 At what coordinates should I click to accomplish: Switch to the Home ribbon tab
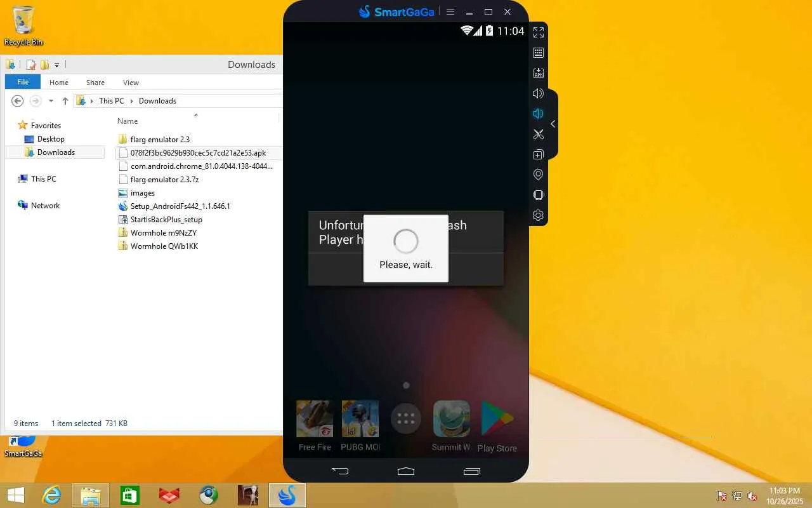pos(59,83)
